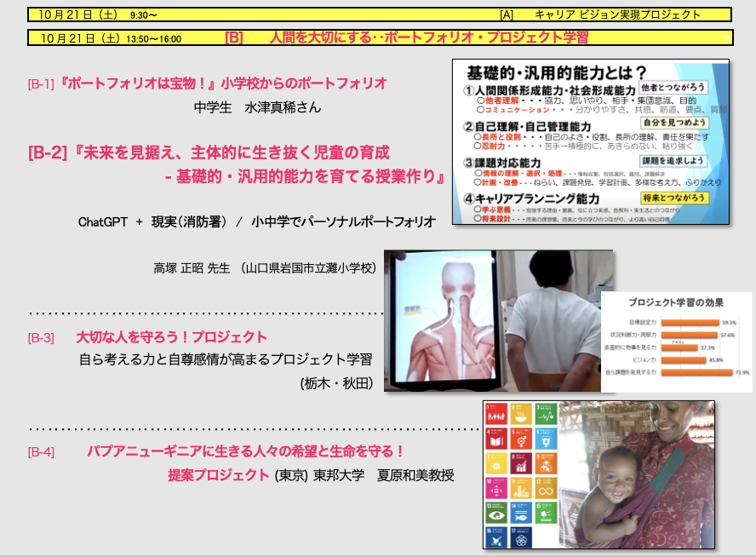Open the 基礎的・汎用的能力とは？ slide image

591,141
